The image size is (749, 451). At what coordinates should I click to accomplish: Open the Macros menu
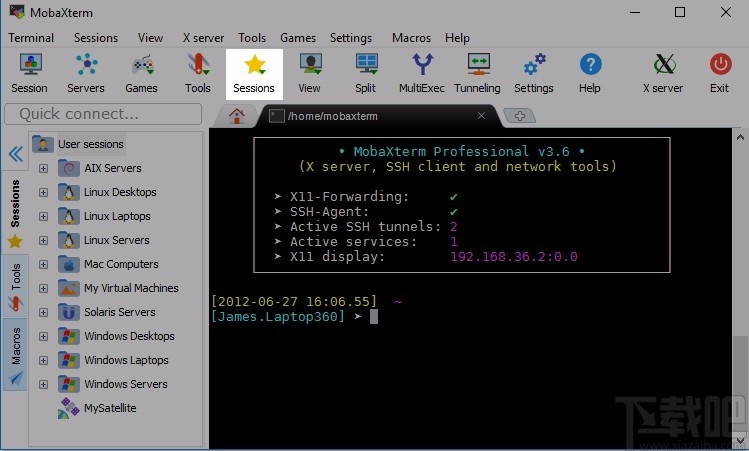click(411, 38)
